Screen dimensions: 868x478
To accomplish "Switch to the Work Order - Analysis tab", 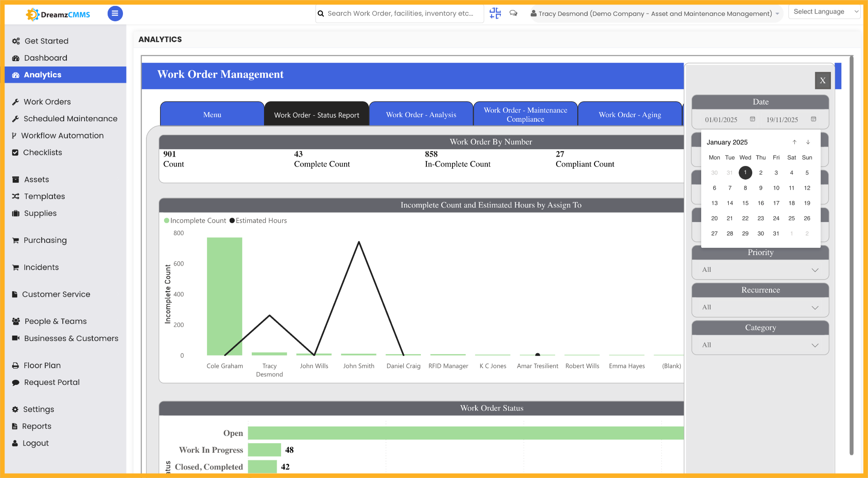I will coord(421,114).
